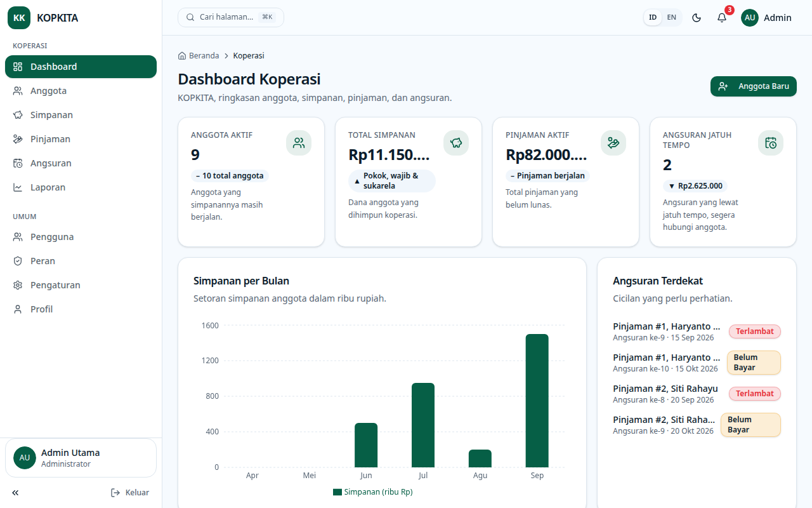Open the Pengaturan menu item

click(81, 285)
